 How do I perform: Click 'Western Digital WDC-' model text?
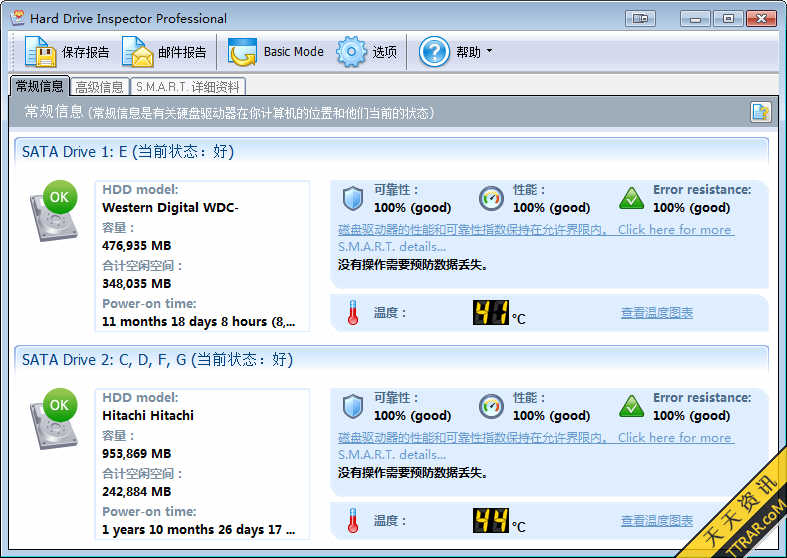[x=170, y=207]
